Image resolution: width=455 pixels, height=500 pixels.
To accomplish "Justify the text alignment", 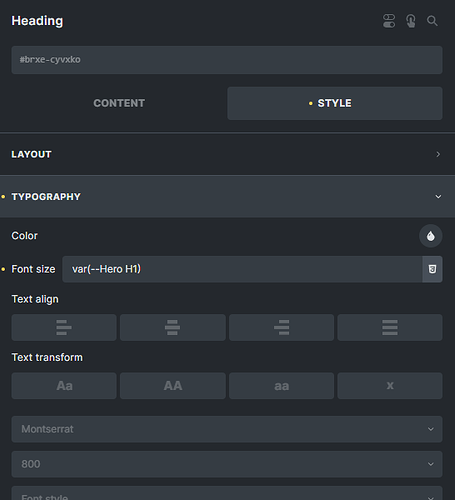I will 390,327.
